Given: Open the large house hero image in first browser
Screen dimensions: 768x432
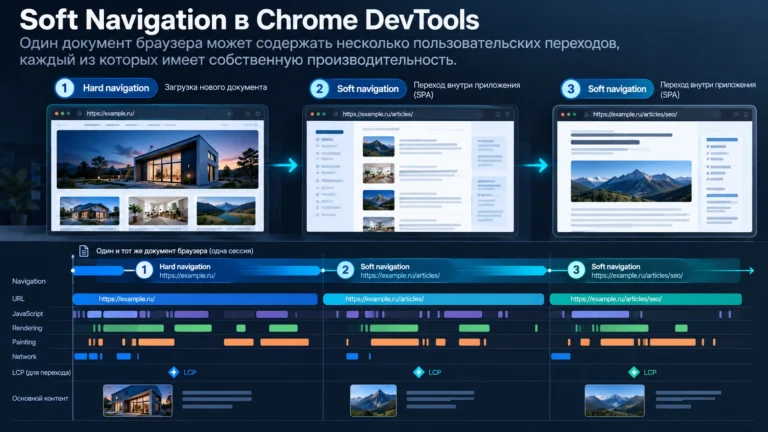Looking at the screenshot, I should point(157,159).
